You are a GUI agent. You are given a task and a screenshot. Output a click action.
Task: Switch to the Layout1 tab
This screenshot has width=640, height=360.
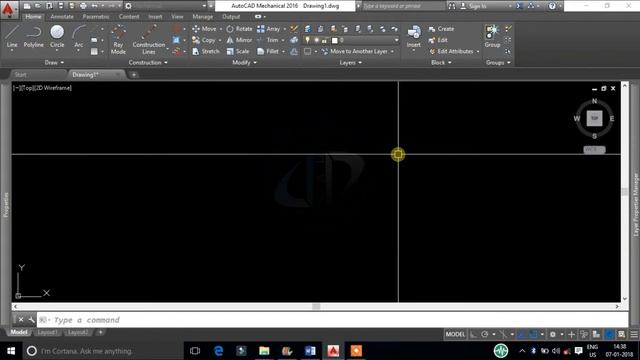pos(48,333)
